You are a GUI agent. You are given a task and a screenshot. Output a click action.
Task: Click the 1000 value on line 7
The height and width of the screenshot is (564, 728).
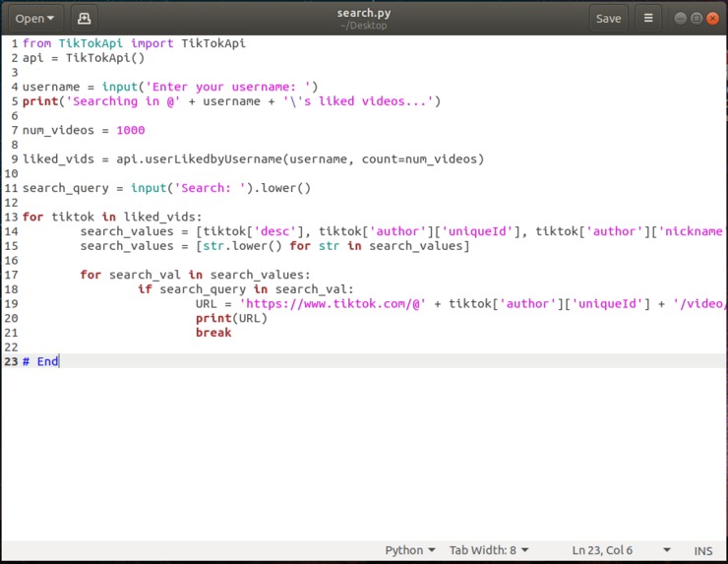click(131, 130)
